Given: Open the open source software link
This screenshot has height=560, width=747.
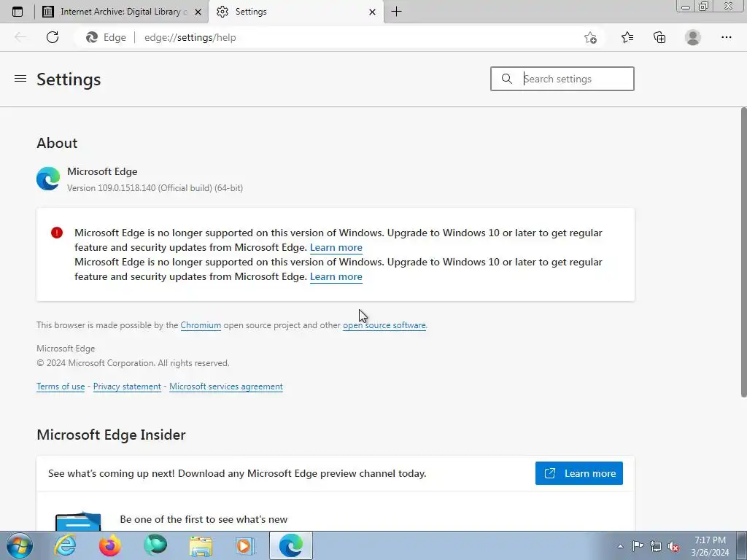Looking at the screenshot, I should pyautogui.click(x=384, y=325).
